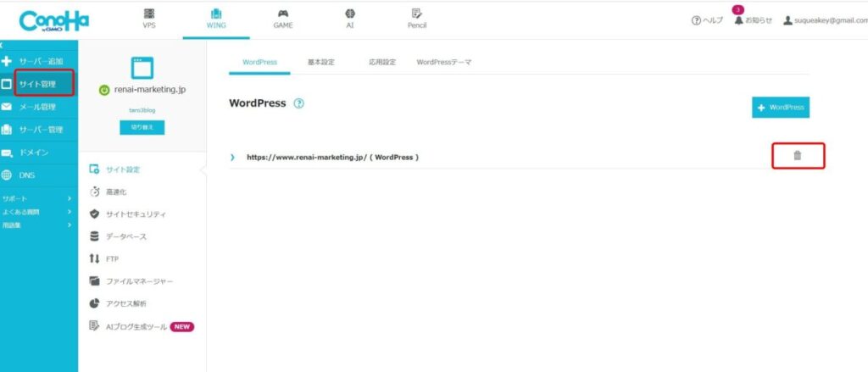Open ファイルマネージャー from site menu
This screenshot has width=868, height=372.
(140, 280)
